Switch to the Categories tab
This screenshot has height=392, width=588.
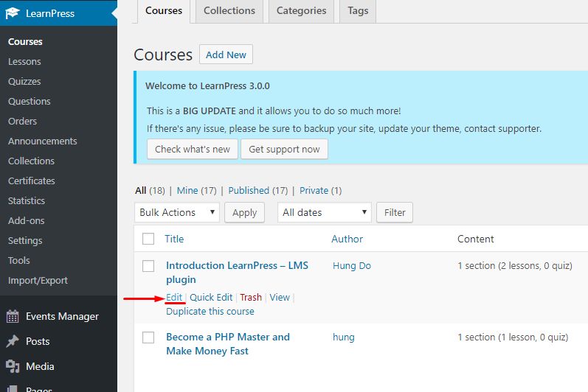click(x=301, y=11)
